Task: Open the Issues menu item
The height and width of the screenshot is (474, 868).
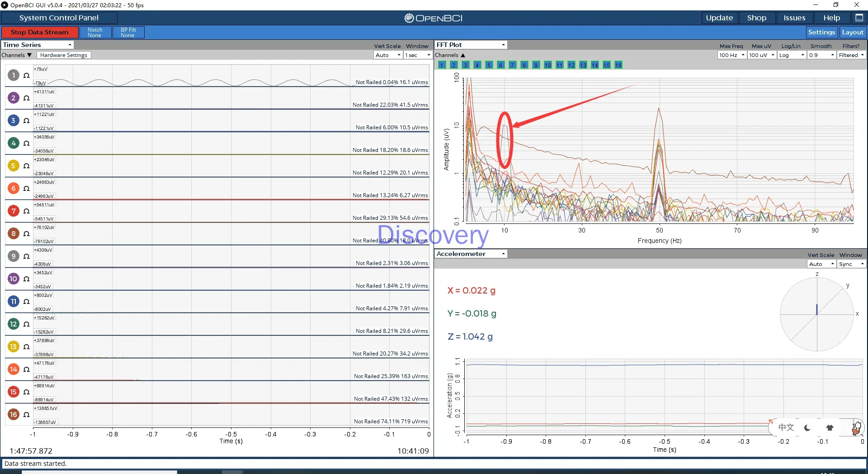Action: 794,18
